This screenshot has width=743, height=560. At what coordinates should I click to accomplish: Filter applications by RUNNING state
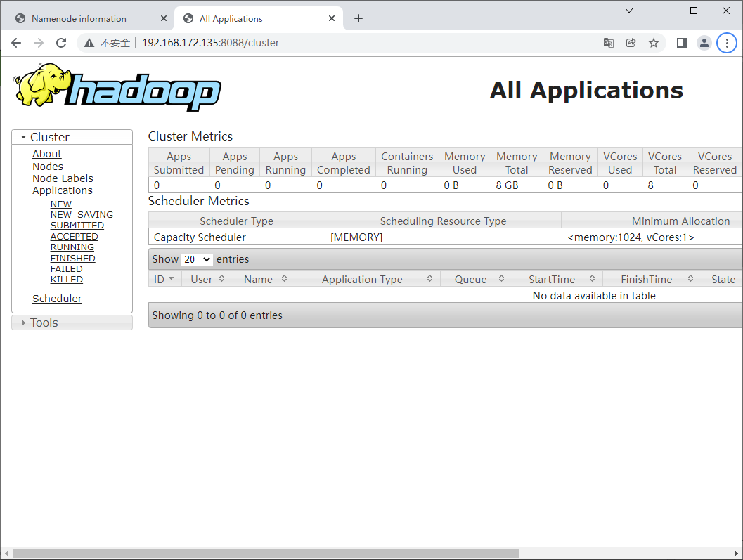coord(72,247)
